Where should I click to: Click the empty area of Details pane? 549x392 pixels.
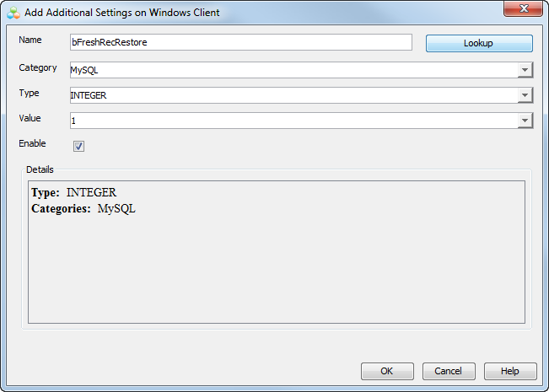coord(276,270)
